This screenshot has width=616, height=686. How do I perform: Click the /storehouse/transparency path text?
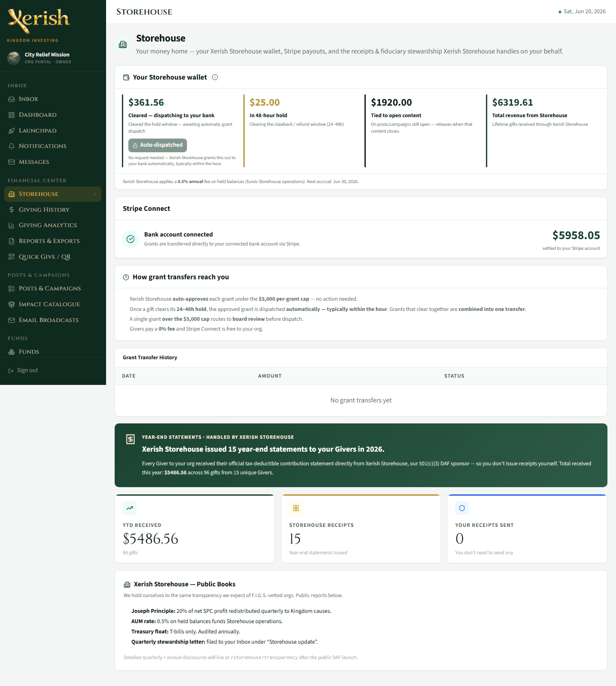(264, 658)
